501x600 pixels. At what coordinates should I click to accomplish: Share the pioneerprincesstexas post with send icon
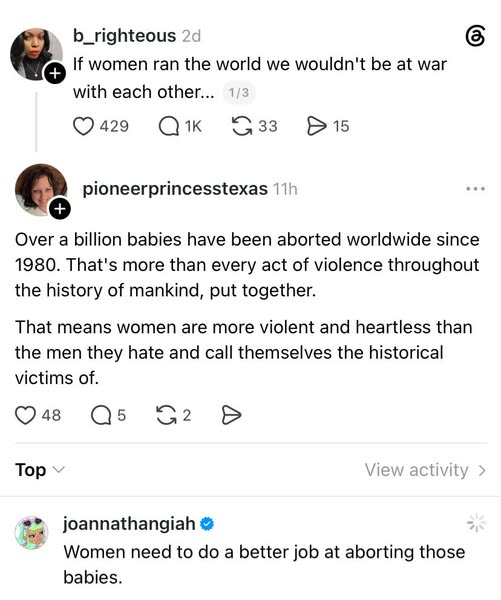tap(232, 415)
